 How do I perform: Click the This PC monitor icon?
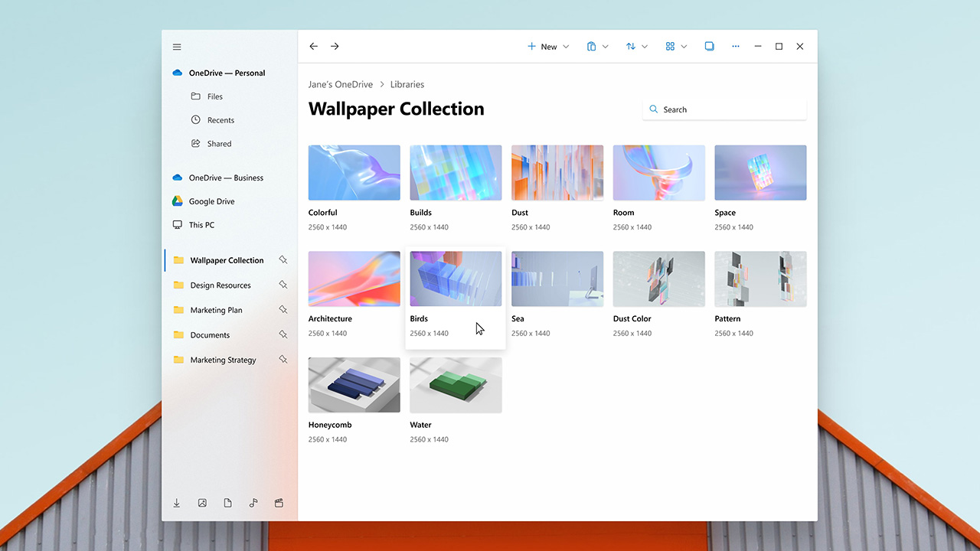pyautogui.click(x=178, y=225)
